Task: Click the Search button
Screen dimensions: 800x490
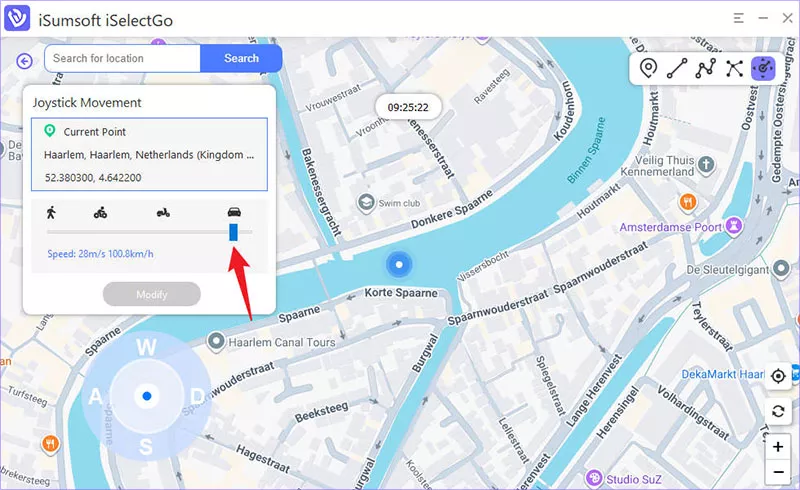Action: point(241,59)
